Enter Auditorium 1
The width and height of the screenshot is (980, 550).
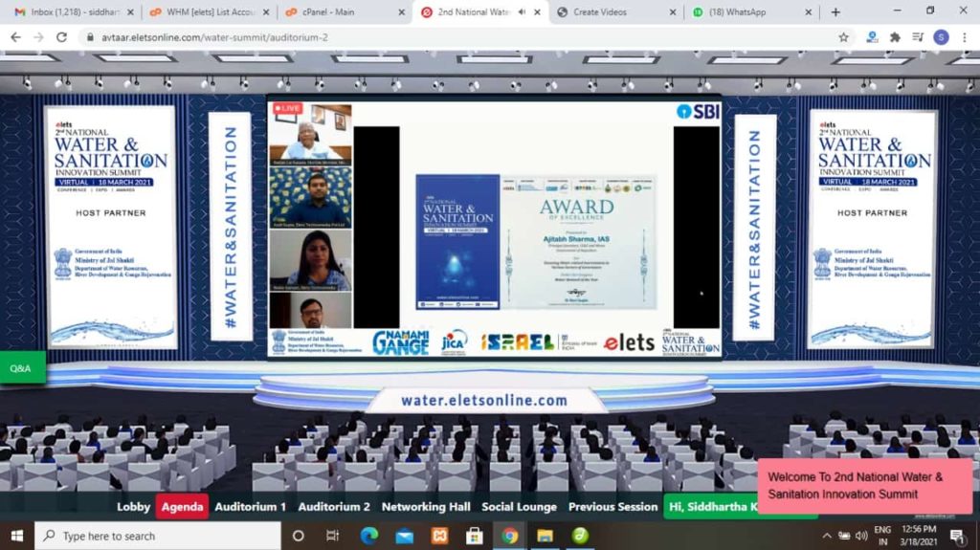pyautogui.click(x=250, y=507)
